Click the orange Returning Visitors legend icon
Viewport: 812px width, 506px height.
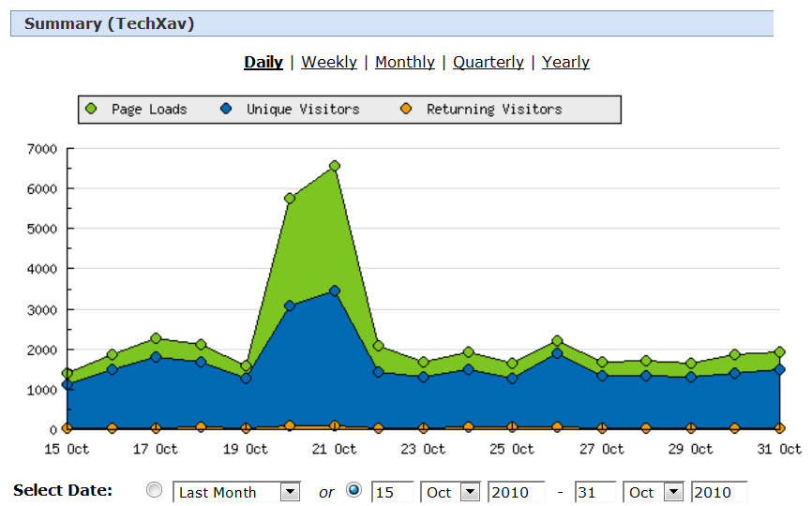(x=406, y=109)
